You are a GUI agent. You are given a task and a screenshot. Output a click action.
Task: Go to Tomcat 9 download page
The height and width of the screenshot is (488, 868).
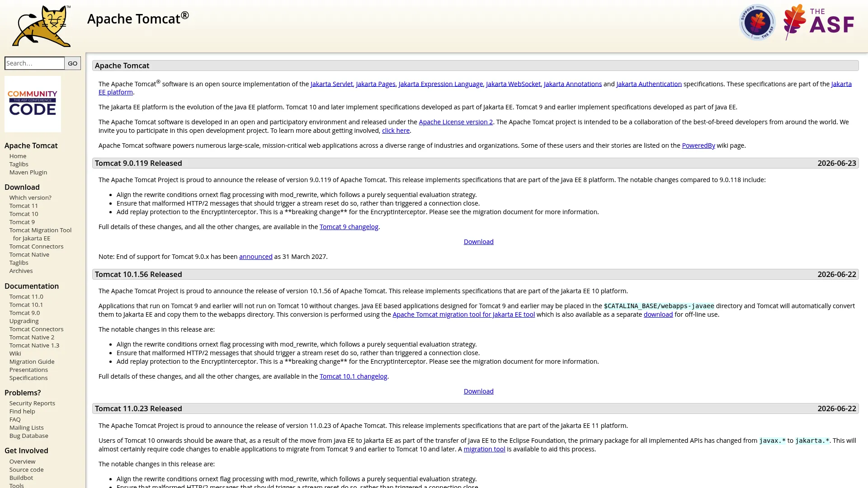click(22, 222)
